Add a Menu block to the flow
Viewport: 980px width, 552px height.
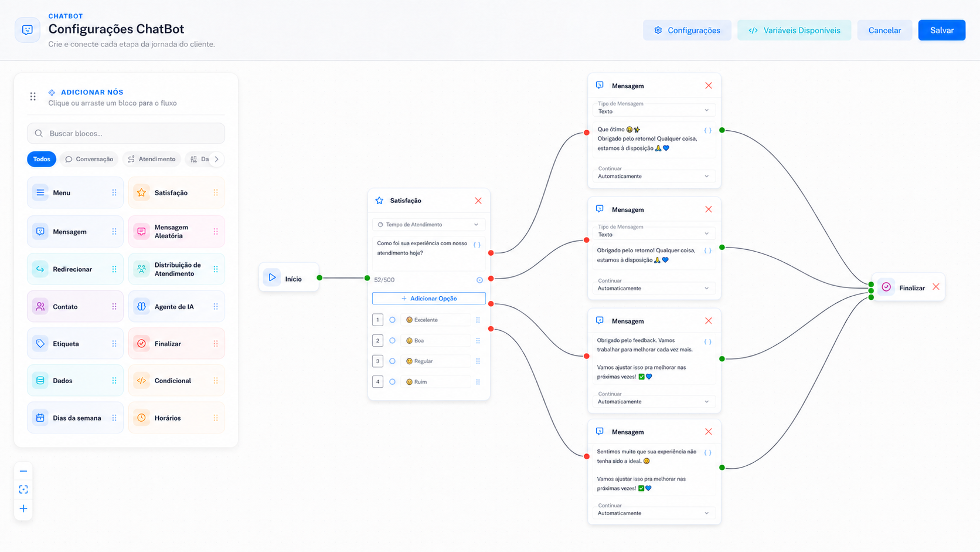(x=75, y=192)
